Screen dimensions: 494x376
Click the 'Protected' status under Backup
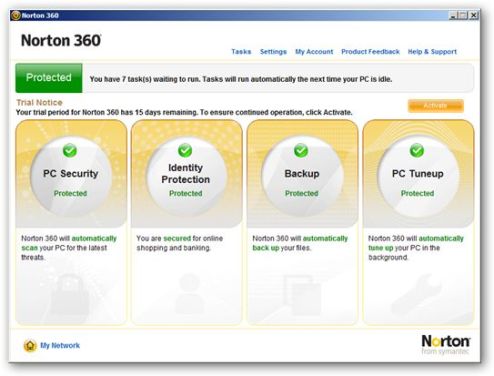tap(302, 193)
